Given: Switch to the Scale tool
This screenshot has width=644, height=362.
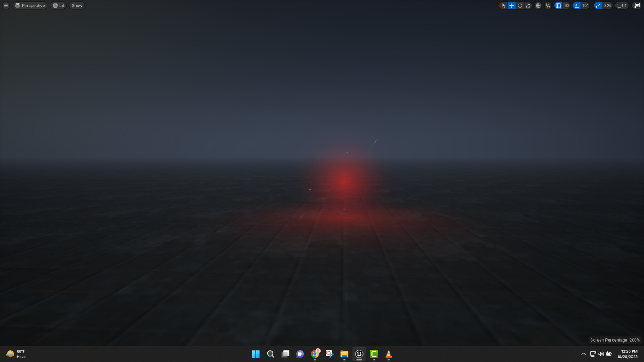Looking at the screenshot, I should [x=528, y=5].
